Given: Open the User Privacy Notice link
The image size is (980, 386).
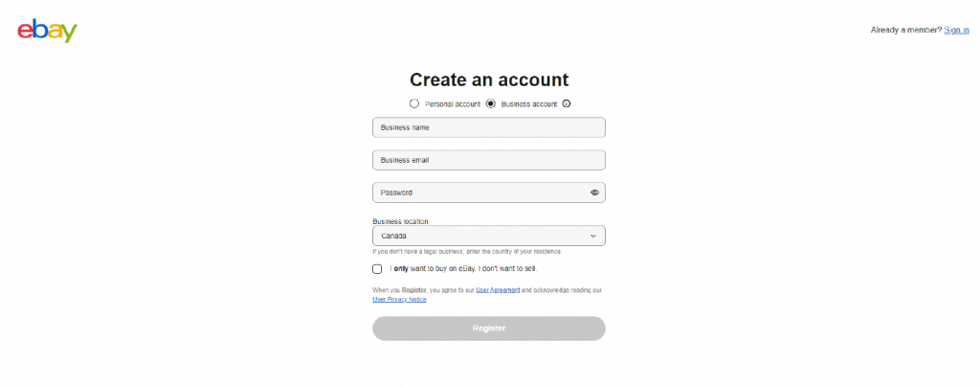Looking at the screenshot, I should 399,300.
